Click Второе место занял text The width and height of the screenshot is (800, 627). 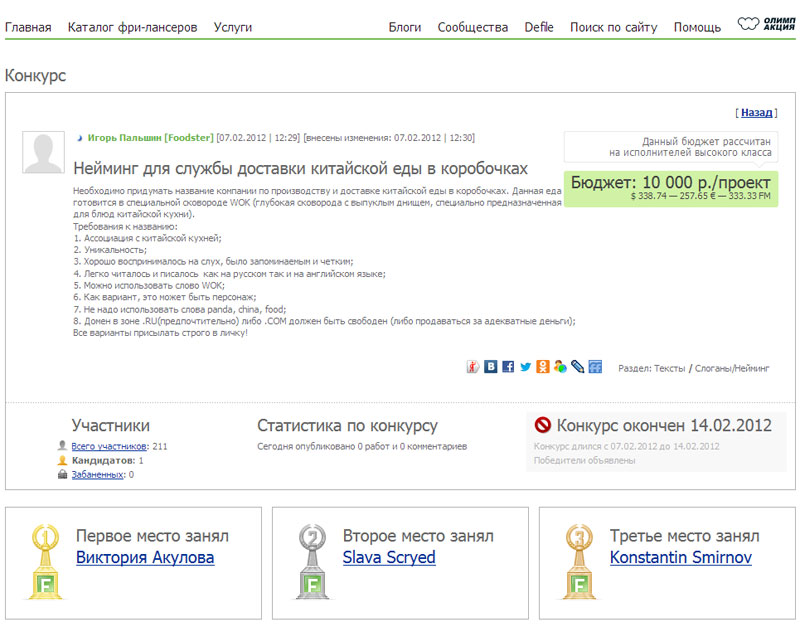[x=418, y=536]
